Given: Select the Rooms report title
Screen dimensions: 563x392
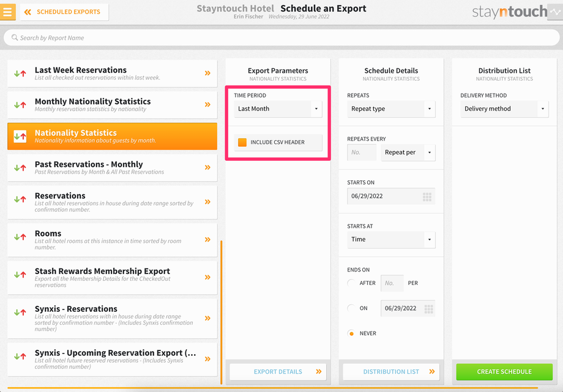Looking at the screenshot, I should pos(48,234).
